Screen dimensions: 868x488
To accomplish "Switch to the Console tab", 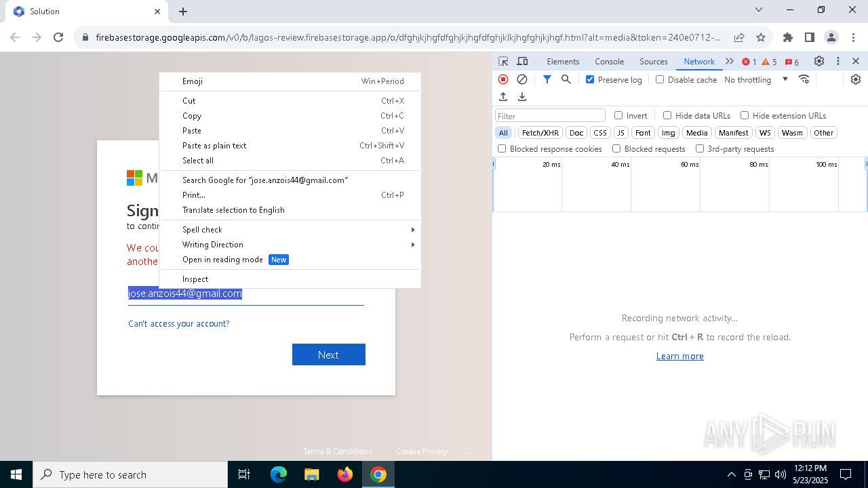I will click(x=609, y=61).
